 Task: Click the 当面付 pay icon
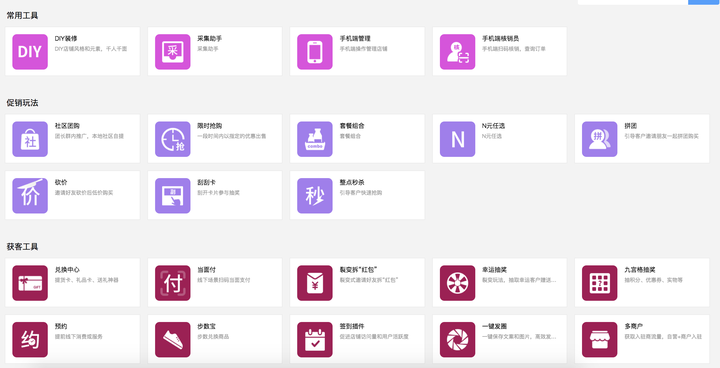pyautogui.click(x=173, y=283)
